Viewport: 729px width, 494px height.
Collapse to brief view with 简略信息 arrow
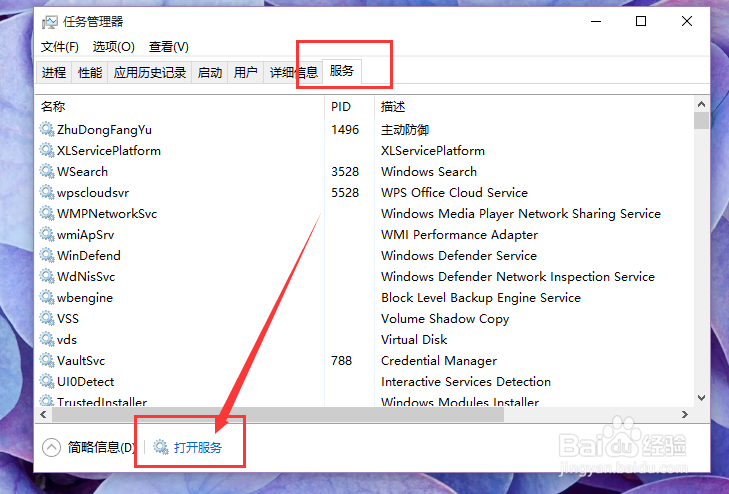point(51,448)
